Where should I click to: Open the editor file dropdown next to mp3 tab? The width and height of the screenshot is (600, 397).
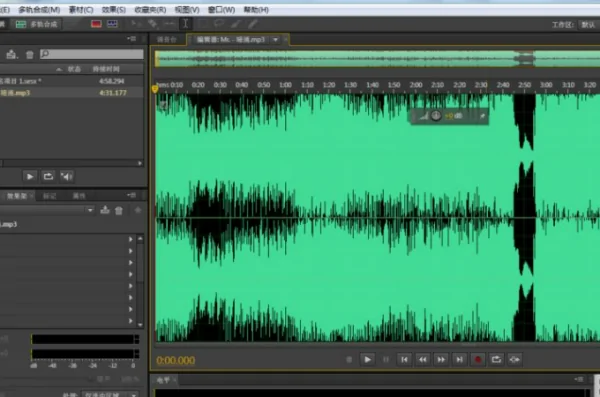pos(276,39)
